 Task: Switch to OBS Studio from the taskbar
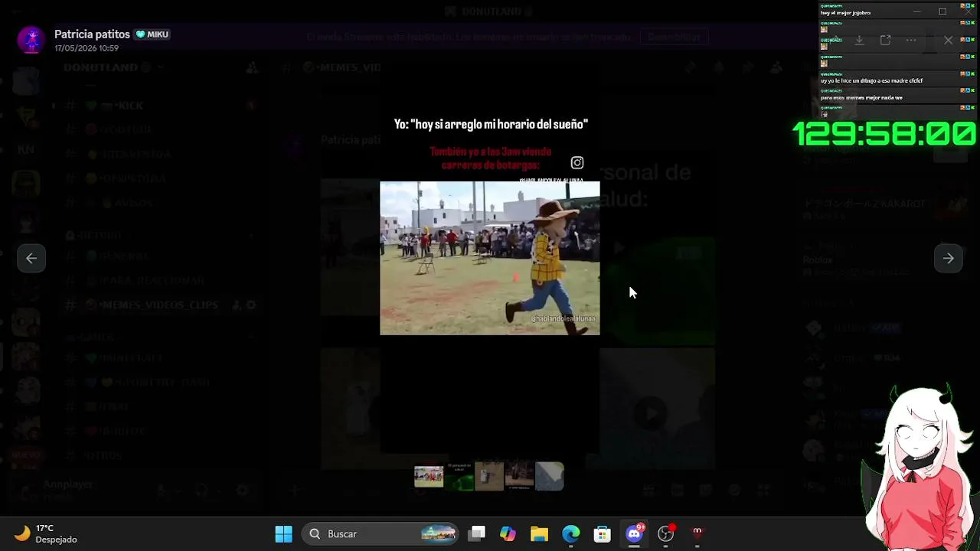[x=666, y=534]
